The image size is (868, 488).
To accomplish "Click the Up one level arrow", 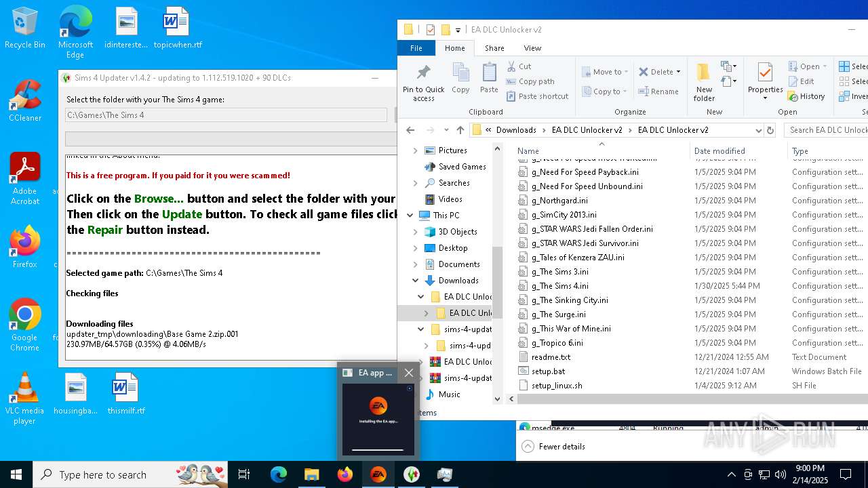I will [x=460, y=130].
